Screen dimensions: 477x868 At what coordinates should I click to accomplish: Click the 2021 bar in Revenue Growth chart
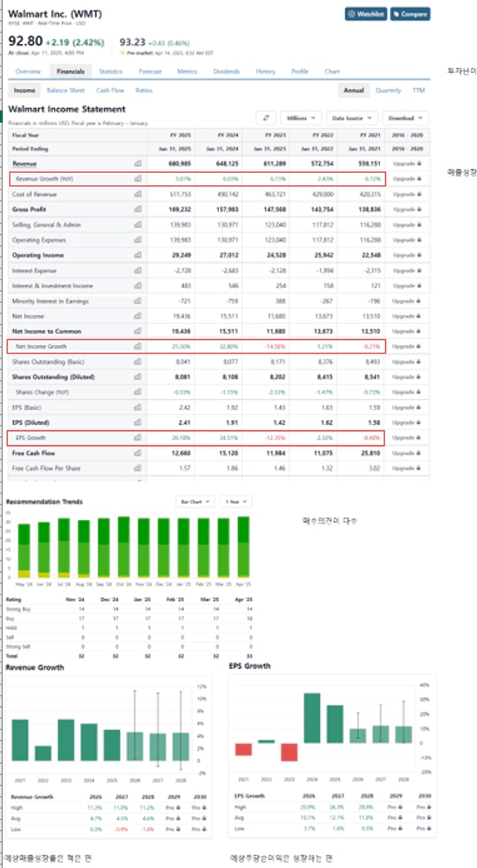(x=20, y=740)
